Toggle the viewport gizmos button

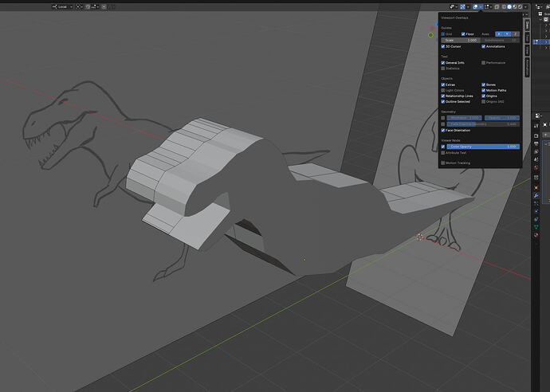tap(462, 6)
